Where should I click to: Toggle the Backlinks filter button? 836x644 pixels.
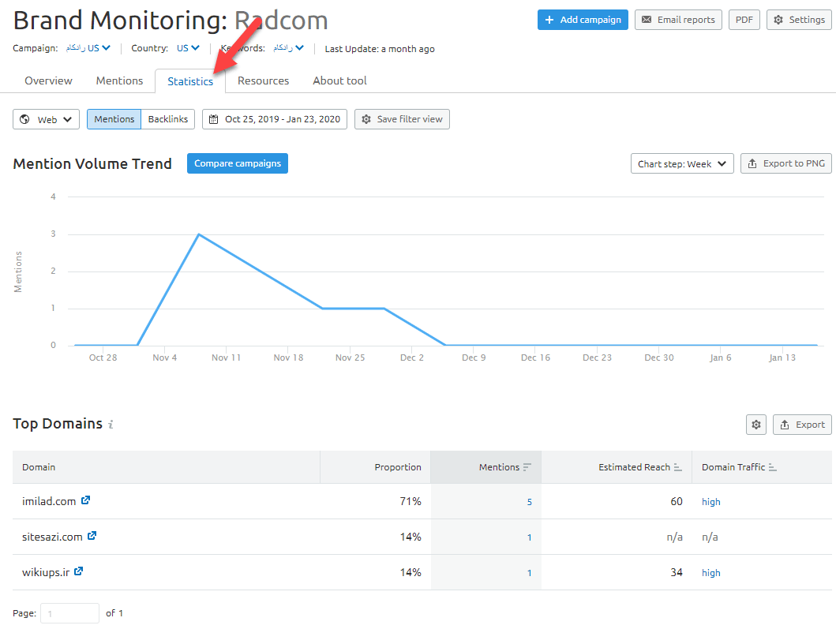click(168, 119)
